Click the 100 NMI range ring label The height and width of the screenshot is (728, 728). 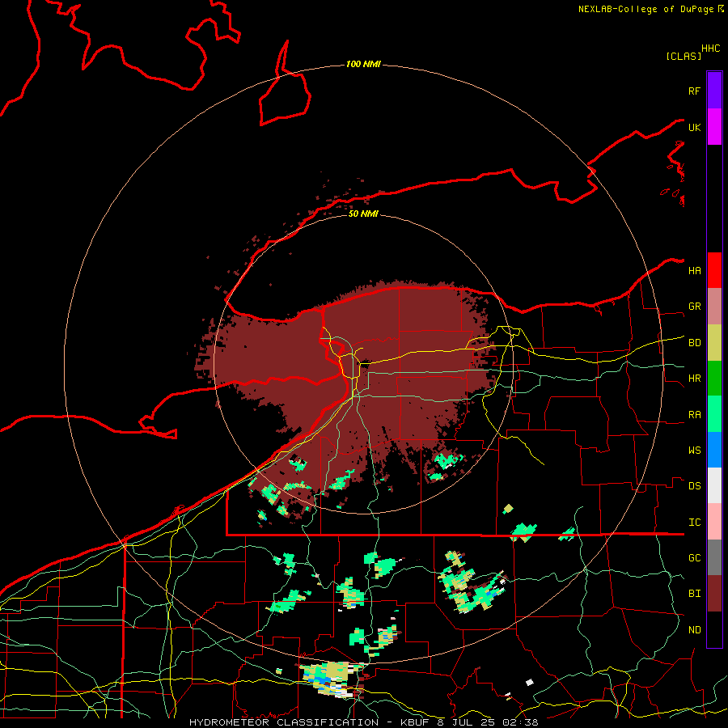(363, 64)
